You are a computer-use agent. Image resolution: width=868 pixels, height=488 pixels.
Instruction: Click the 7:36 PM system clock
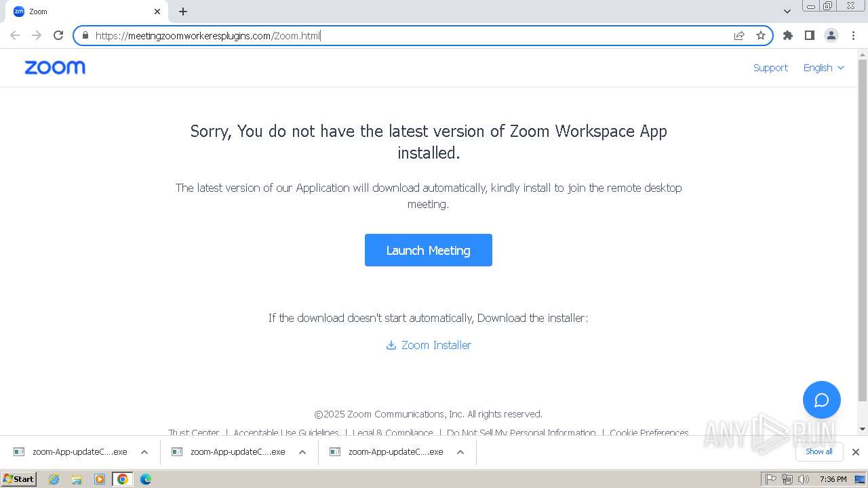(x=833, y=479)
